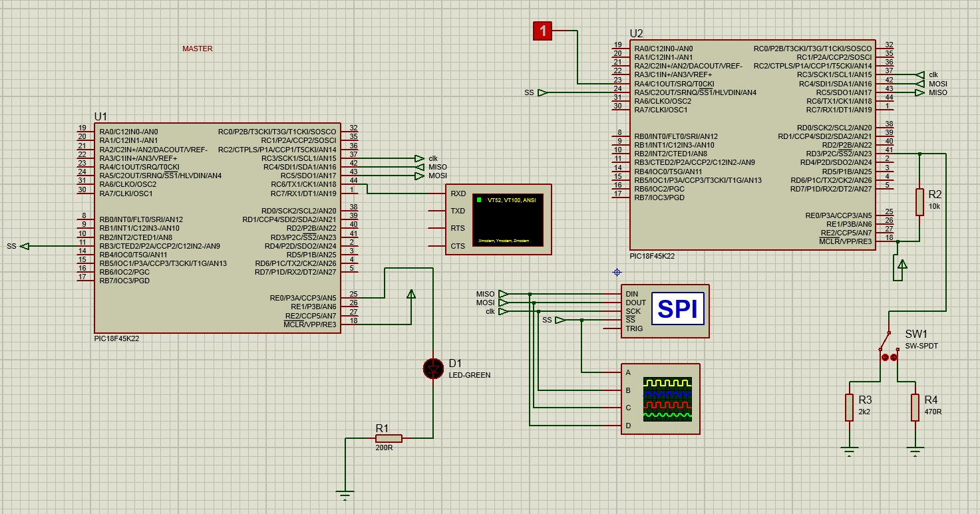Click the ground symbol below R4
Screen dimensions: 980x514
(x=915, y=453)
